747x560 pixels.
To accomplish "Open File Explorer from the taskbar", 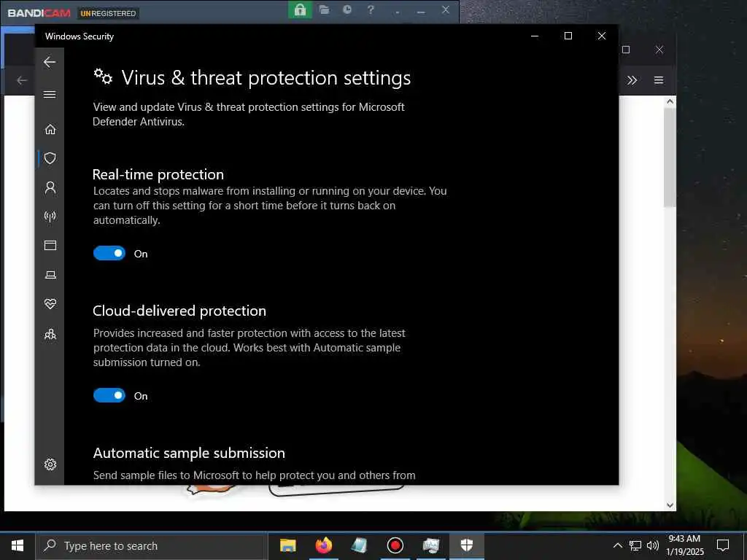I will point(287,545).
